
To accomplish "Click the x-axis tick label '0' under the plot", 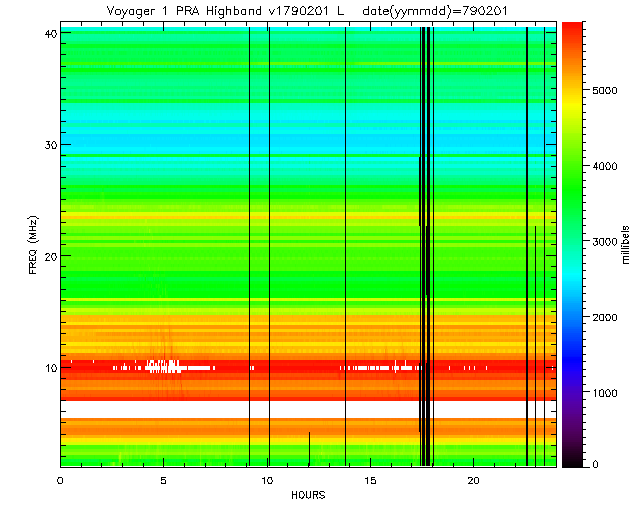I will tap(60, 481).
